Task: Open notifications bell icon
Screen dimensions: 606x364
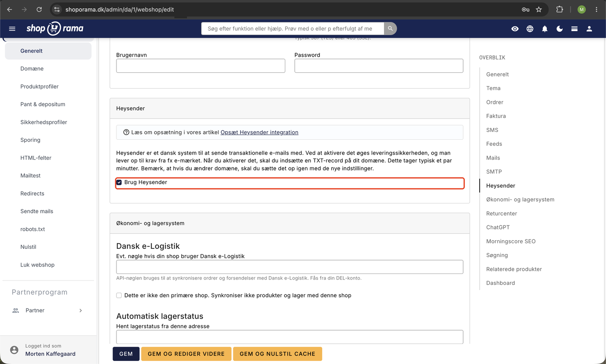Action: (545, 29)
